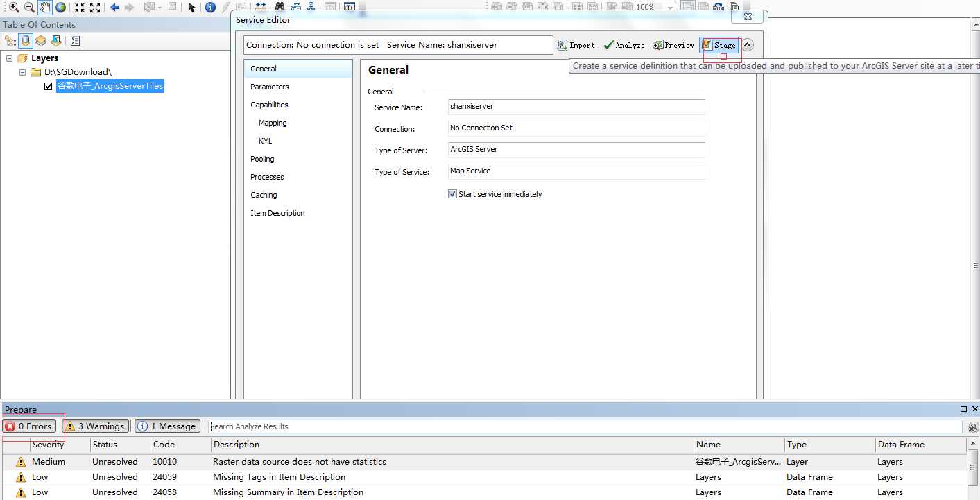980x500 pixels.
Task: Maximize the Prepare panel
Action: 963,409
